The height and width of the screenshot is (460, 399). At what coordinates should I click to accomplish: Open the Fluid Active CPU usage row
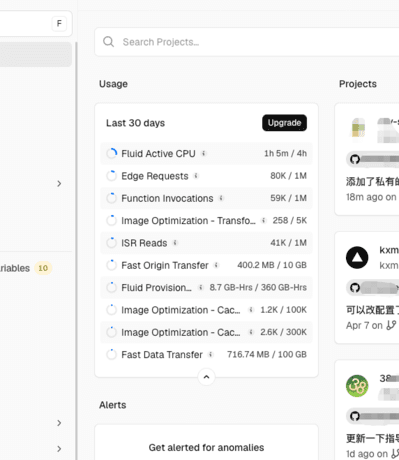coord(206,153)
